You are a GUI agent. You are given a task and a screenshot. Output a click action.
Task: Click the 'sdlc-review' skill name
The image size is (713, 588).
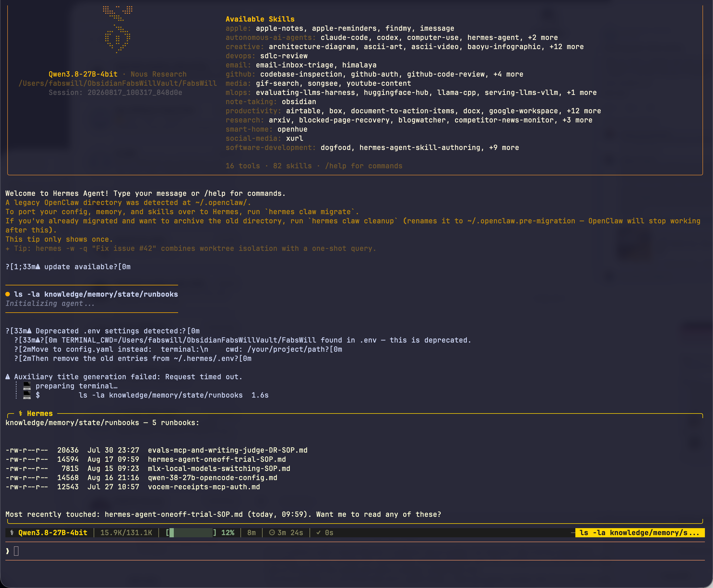click(284, 56)
